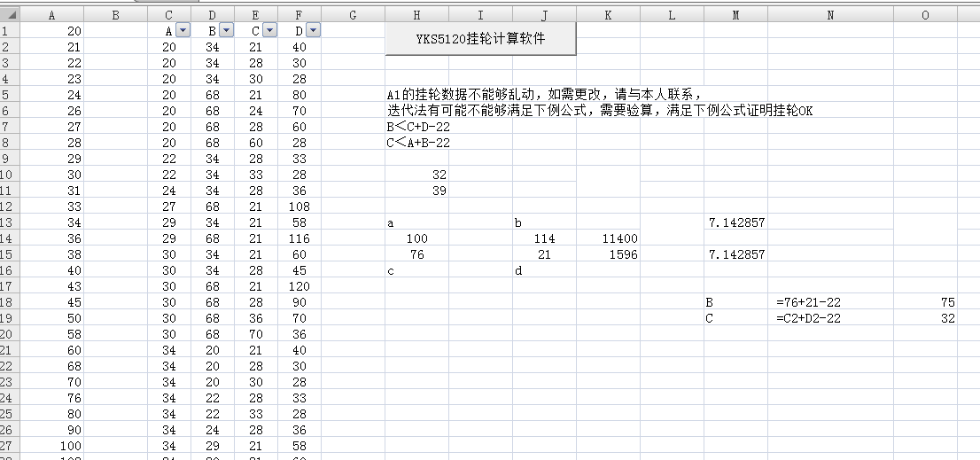Select cell with value 100 in column H

click(x=416, y=238)
